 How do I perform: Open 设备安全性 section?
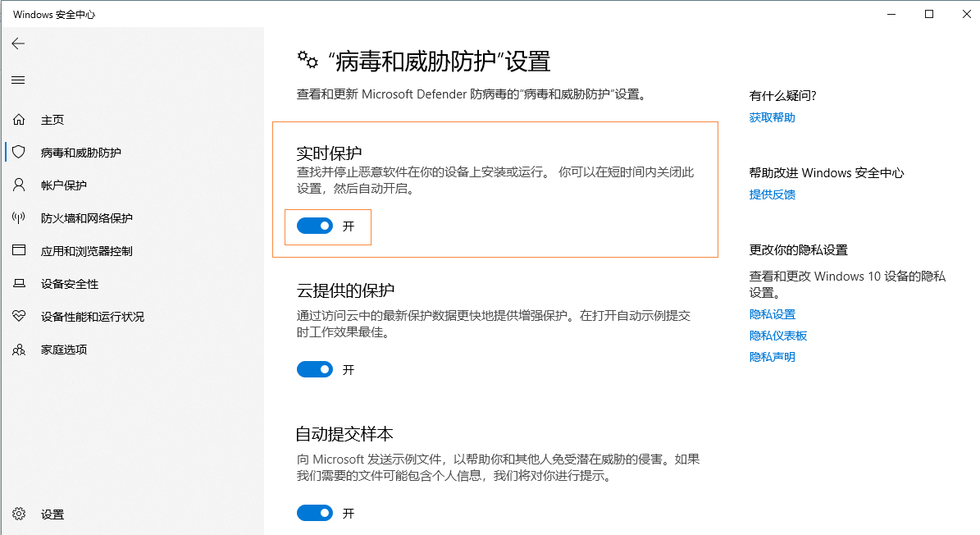[70, 284]
